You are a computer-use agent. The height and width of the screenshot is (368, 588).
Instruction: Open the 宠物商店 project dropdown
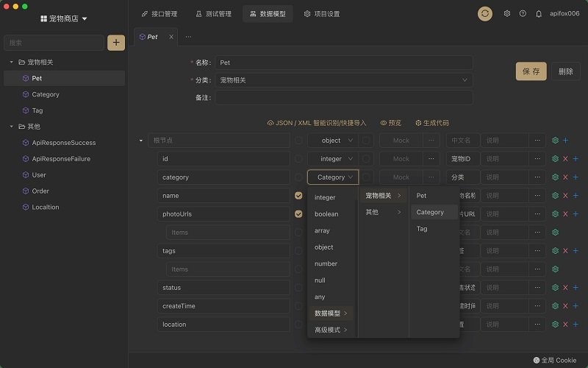point(64,18)
